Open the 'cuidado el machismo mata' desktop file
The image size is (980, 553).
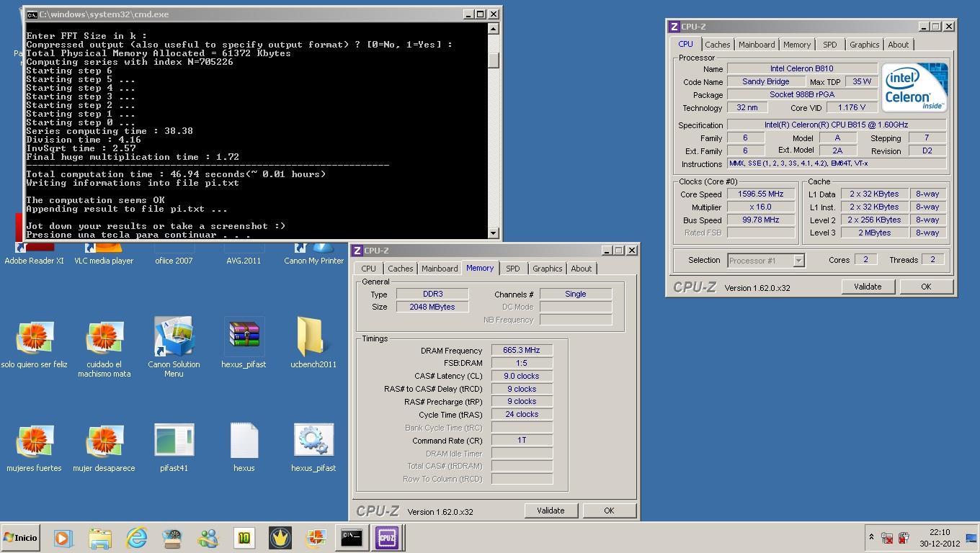(104, 349)
